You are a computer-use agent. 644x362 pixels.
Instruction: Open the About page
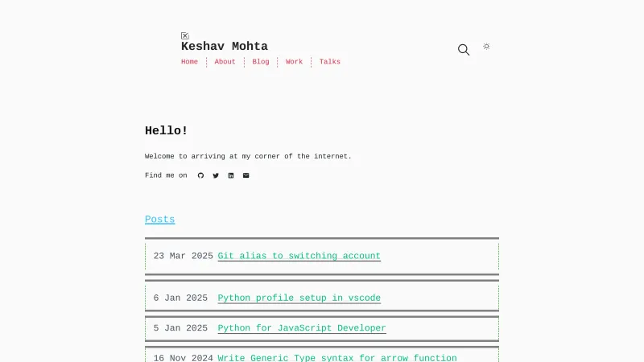tap(225, 62)
